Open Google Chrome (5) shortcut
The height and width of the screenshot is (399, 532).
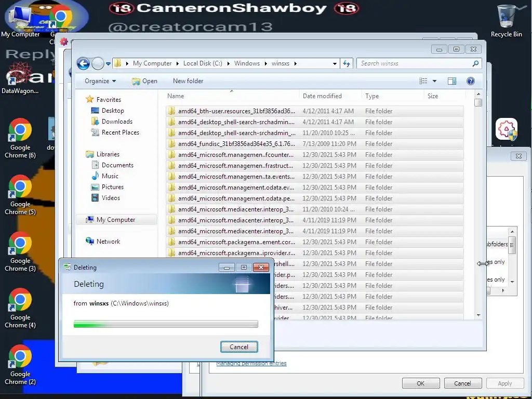point(20,195)
